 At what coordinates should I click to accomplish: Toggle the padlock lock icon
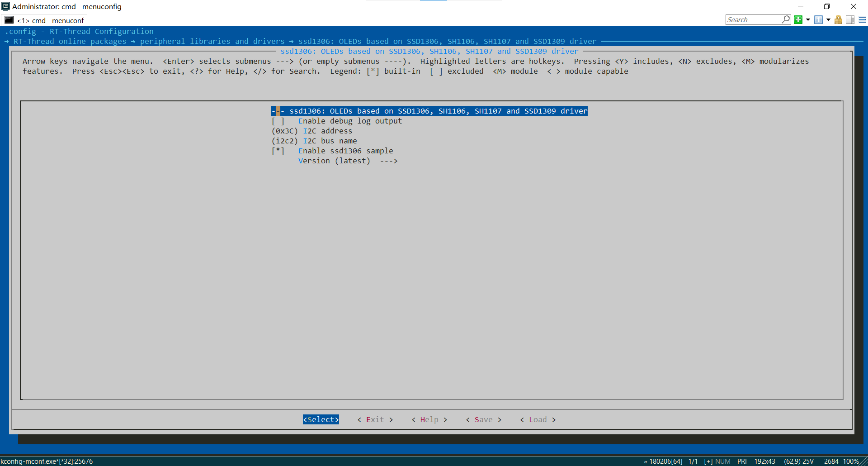point(838,19)
